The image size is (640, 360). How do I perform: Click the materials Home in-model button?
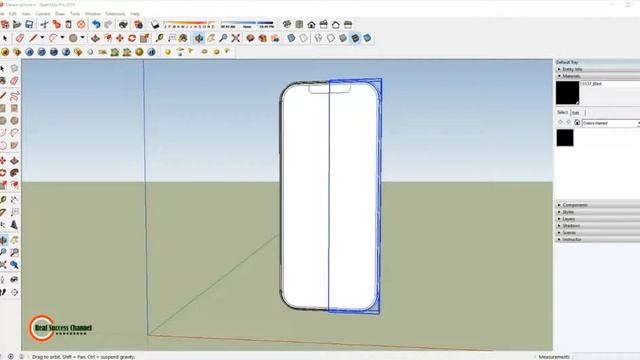pyautogui.click(x=577, y=122)
